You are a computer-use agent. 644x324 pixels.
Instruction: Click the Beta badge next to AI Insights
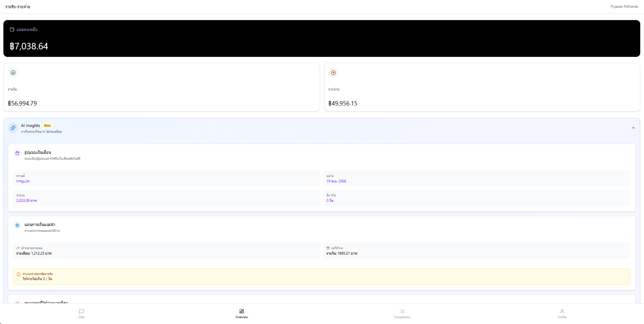(x=47, y=125)
